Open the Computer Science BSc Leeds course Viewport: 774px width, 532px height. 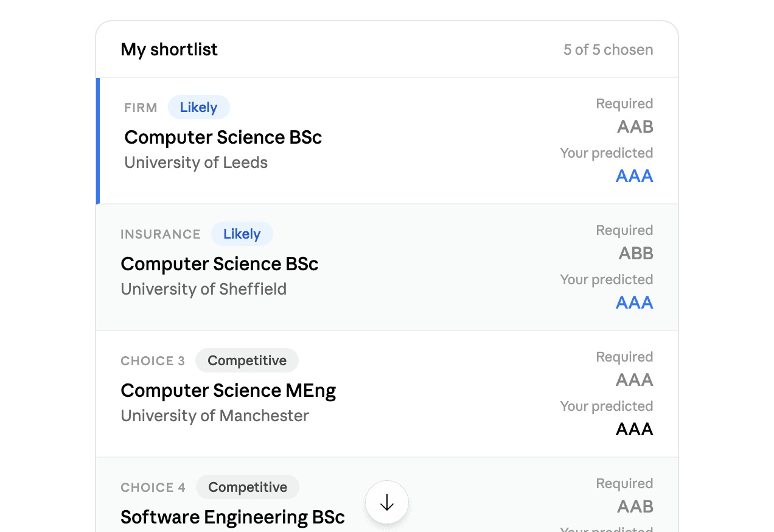(223, 138)
